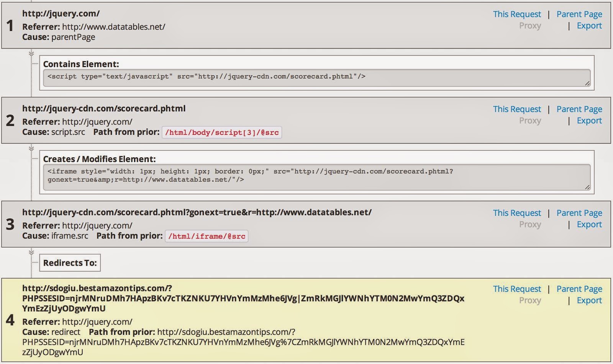
Task: Click the gonext=true&r= URL heading in request 3
Action: 197,212
